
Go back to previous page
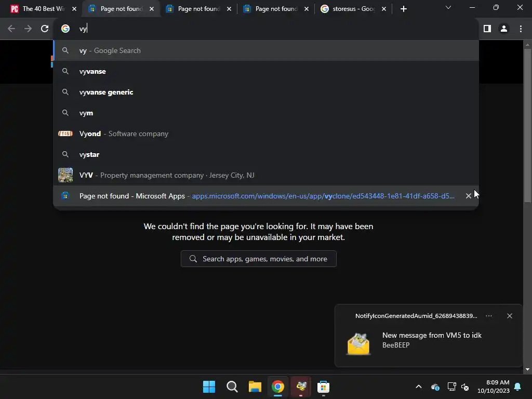point(11,29)
